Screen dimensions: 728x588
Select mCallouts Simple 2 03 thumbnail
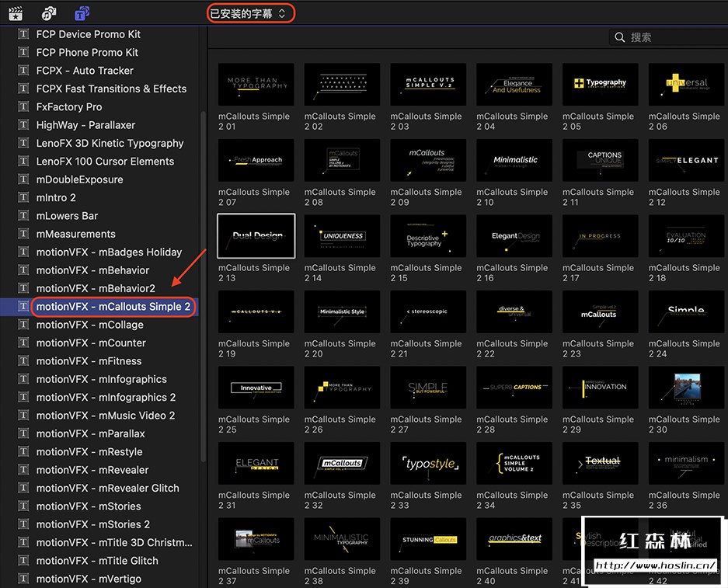click(428, 85)
